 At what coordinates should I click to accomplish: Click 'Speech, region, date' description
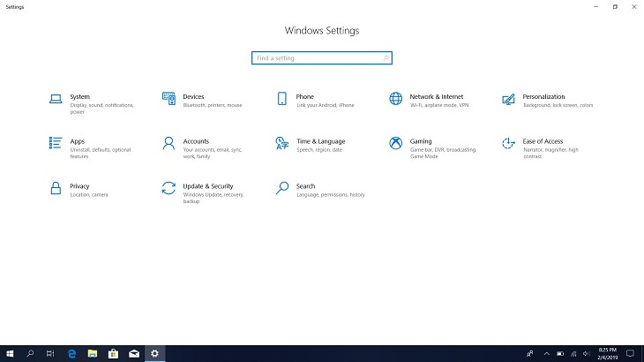tap(319, 150)
